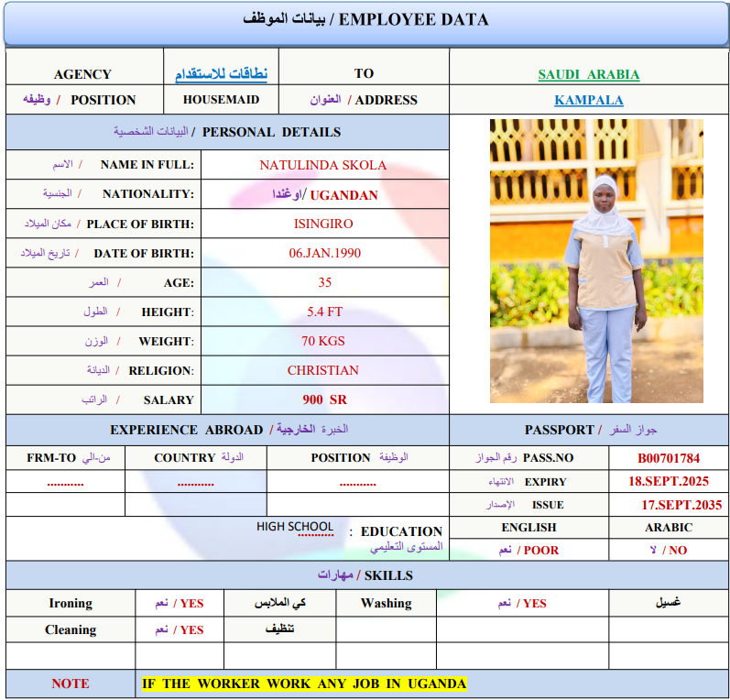The height and width of the screenshot is (700, 730).
Task: Click expiry date 18.SEPT.2025
Action: point(668,481)
